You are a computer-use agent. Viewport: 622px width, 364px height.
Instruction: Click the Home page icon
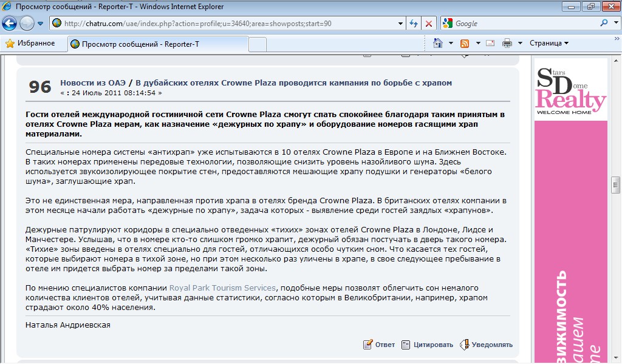click(x=438, y=43)
